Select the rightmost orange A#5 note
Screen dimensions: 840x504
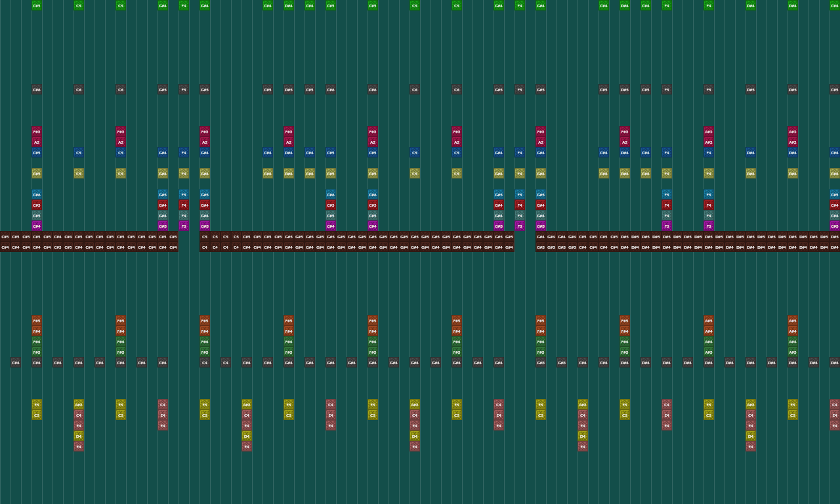pos(793,320)
